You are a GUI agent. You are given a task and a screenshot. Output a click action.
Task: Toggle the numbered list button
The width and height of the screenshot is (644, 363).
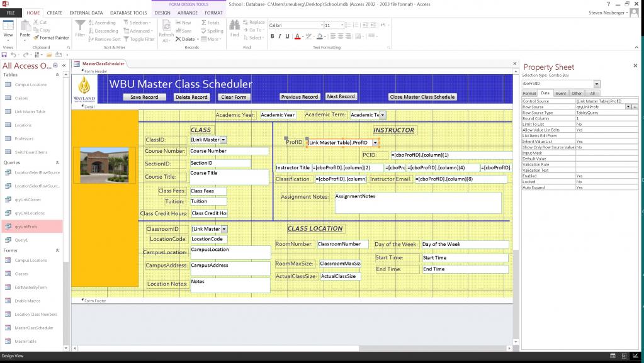point(356,25)
